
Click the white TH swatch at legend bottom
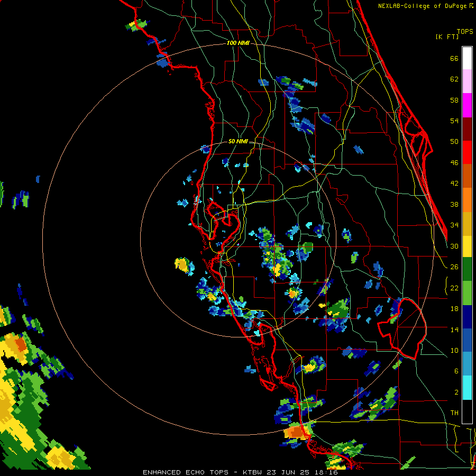[467, 411]
